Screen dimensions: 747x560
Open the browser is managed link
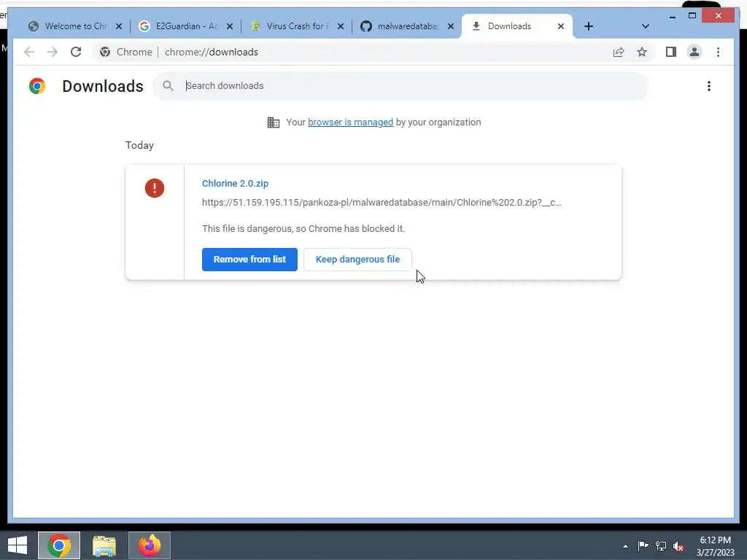pyautogui.click(x=350, y=122)
